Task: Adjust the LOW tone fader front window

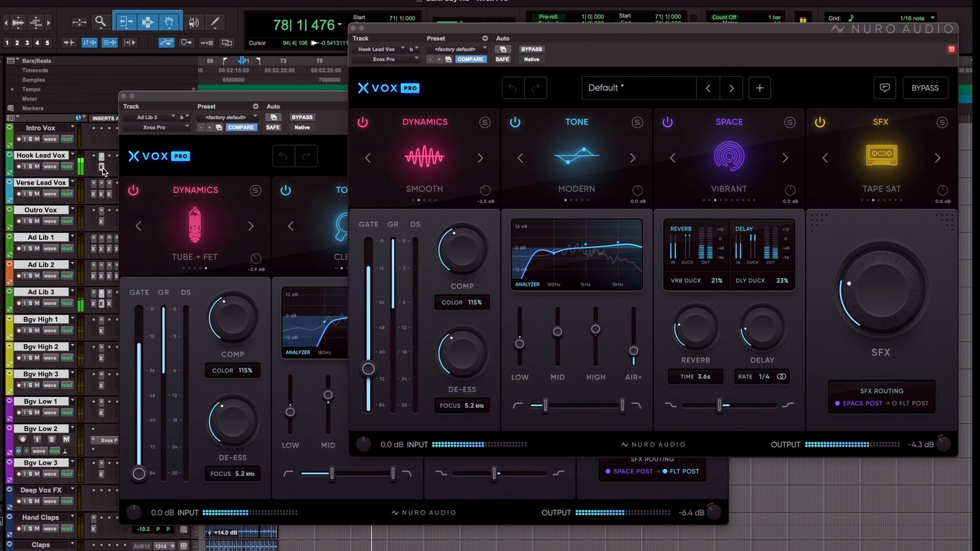Action: [520, 344]
